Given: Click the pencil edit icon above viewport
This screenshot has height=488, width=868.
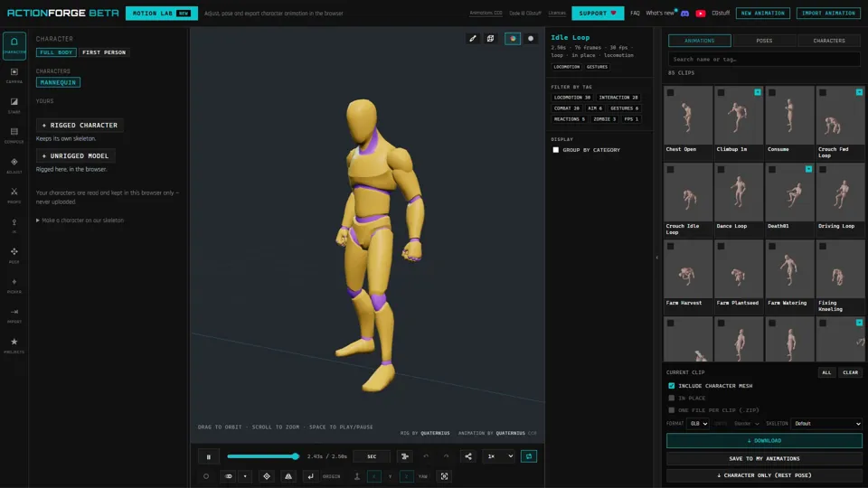Looking at the screenshot, I should (473, 39).
